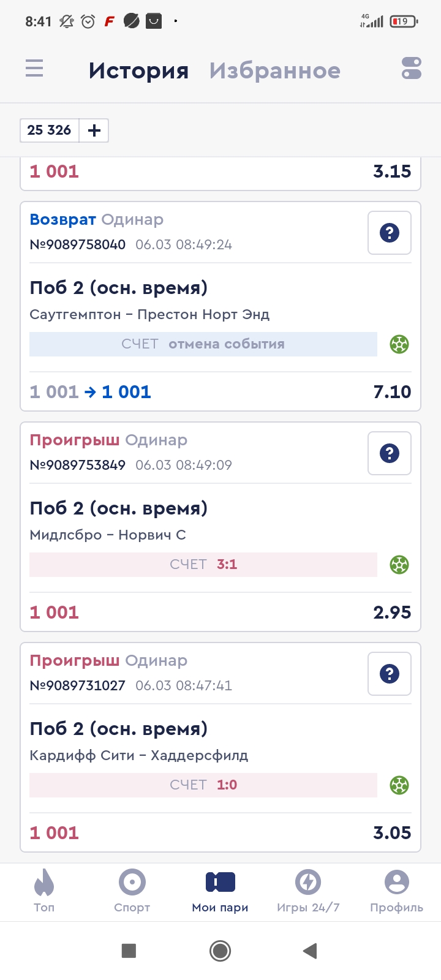Tap football icon on Саутгемптон match
Image resolution: width=441 pixels, height=980 pixels.
tap(399, 344)
